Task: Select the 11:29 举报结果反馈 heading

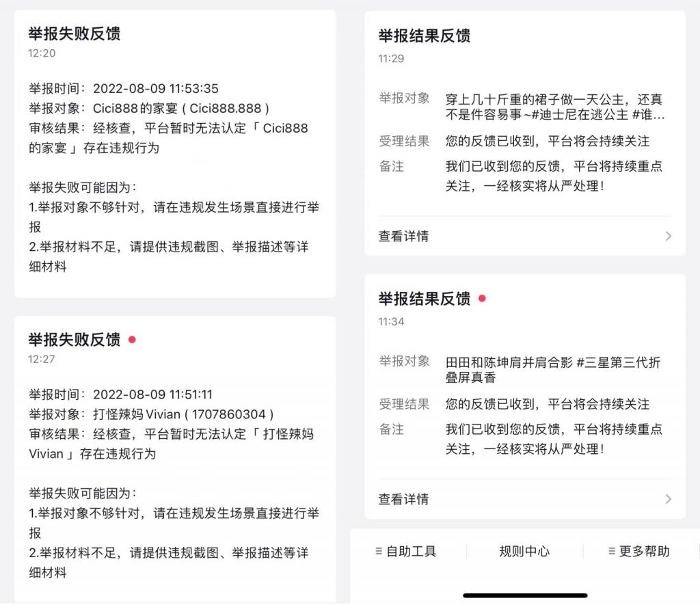Action: click(x=425, y=36)
